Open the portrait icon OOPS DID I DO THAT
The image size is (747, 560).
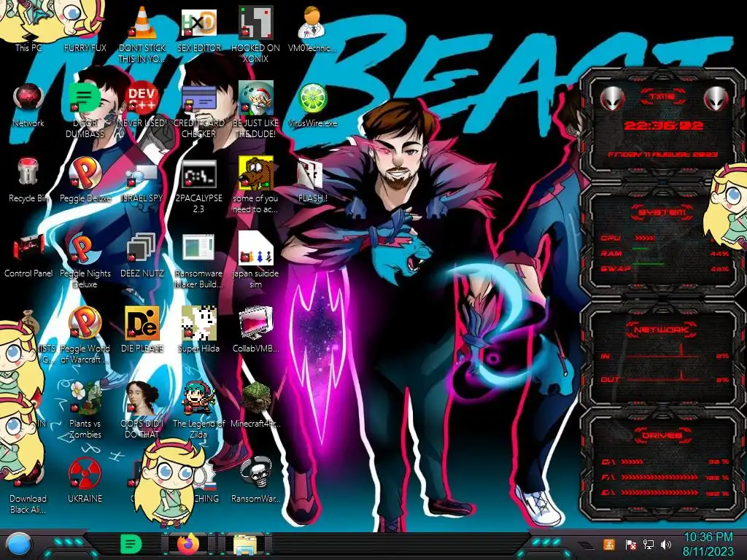click(x=142, y=397)
